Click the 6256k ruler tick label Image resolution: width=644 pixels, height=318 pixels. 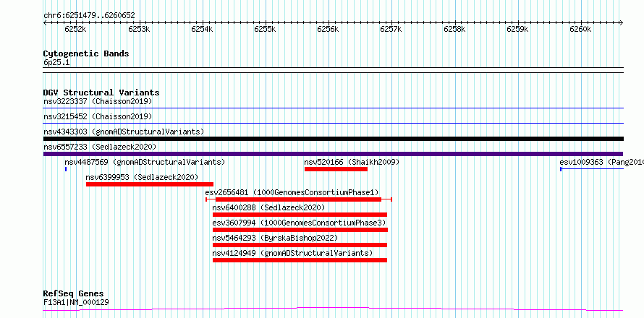328,29
